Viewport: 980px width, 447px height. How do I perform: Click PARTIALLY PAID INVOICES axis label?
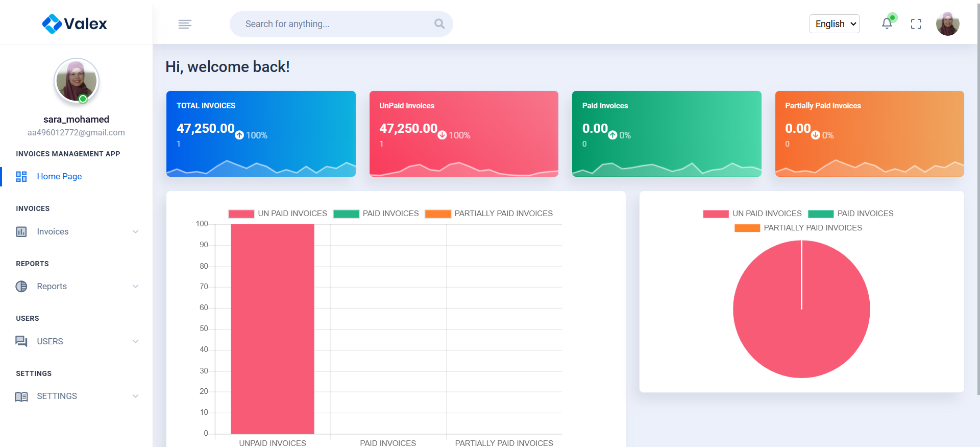[x=504, y=443]
